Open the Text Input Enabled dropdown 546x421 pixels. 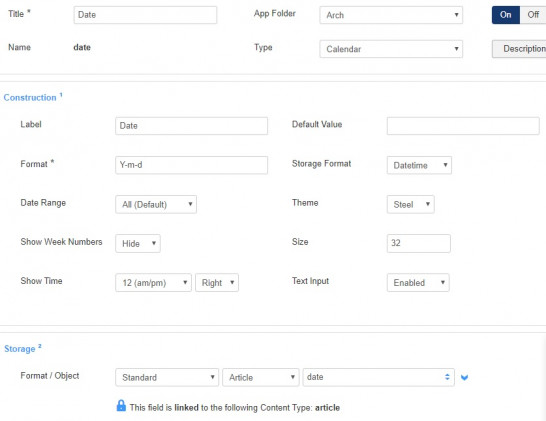point(418,282)
